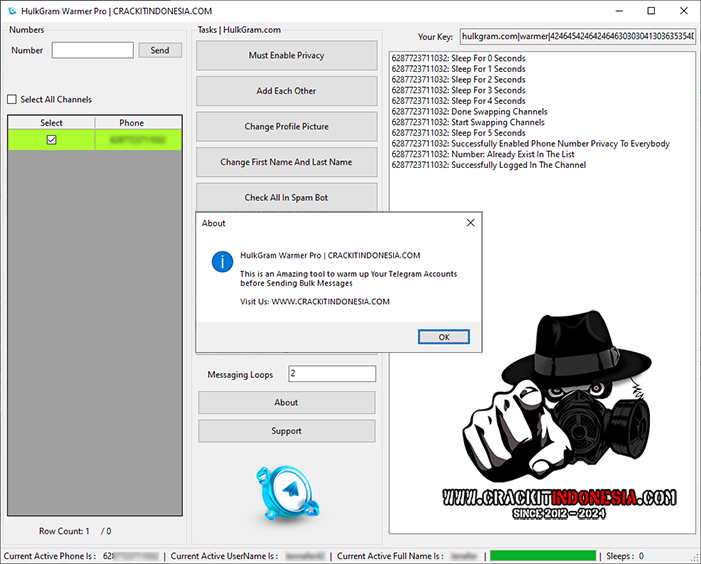Click the Must Enable Privacy button
This screenshot has width=701, height=564.
pyautogui.click(x=286, y=56)
